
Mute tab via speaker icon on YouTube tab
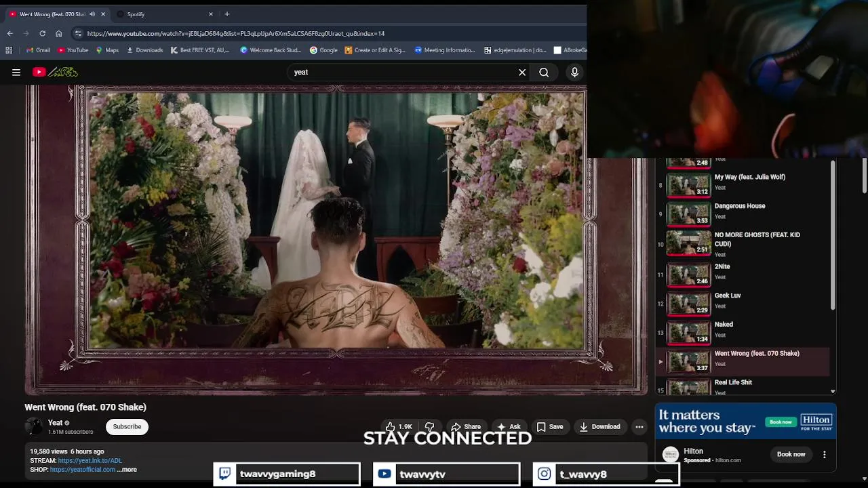pos(92,14)
